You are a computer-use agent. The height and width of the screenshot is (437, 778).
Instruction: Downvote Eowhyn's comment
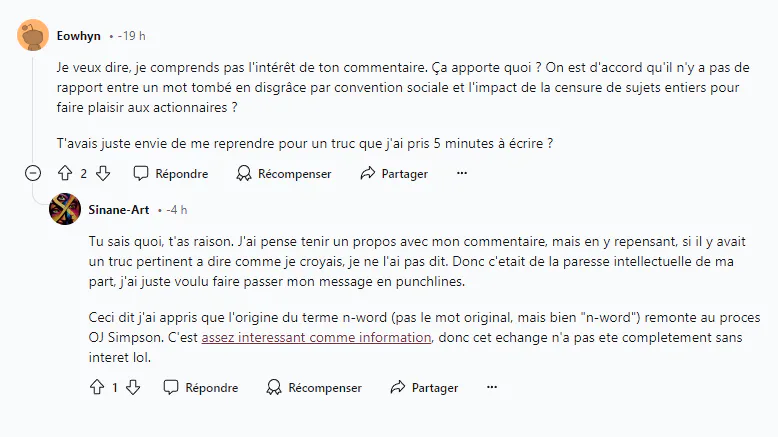[103, 173]
